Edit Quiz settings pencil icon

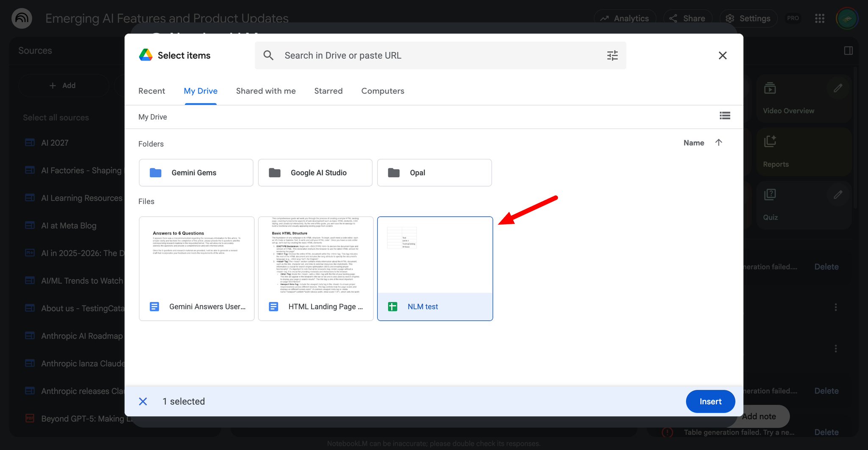coord(838,195)
